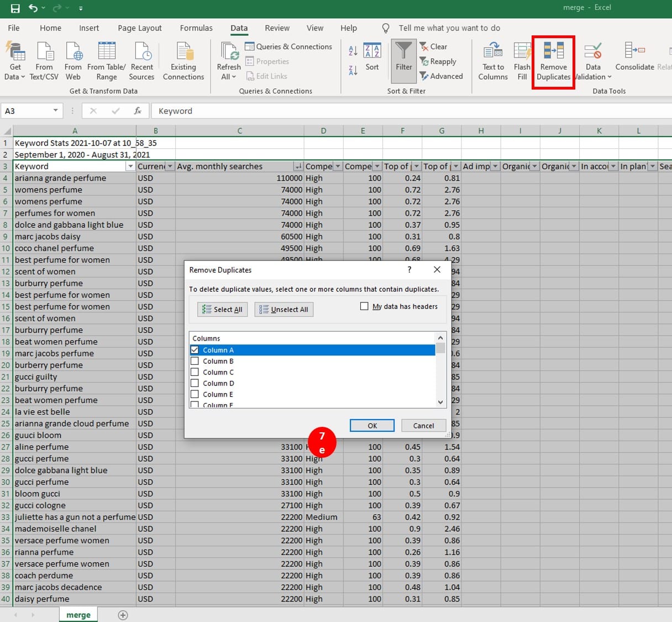Expand the Name Box dropdown
Screen dimensions: 672x622
(x=55, y=111)
